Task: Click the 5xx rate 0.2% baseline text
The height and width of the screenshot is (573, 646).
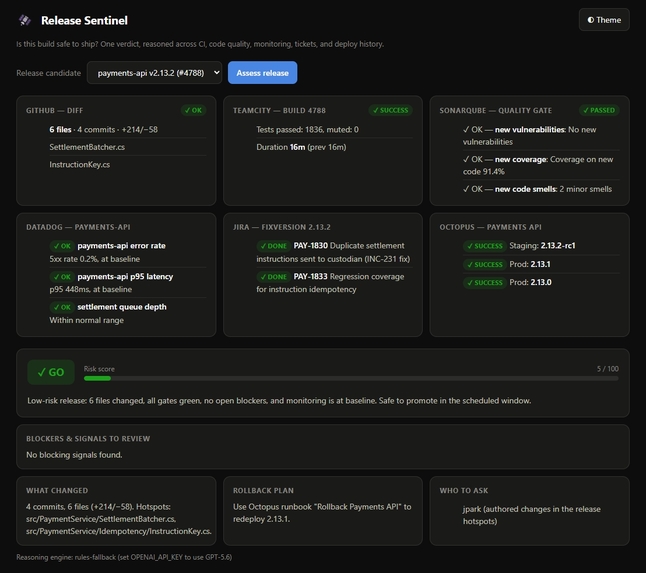Action: click(x=94, y=259)
